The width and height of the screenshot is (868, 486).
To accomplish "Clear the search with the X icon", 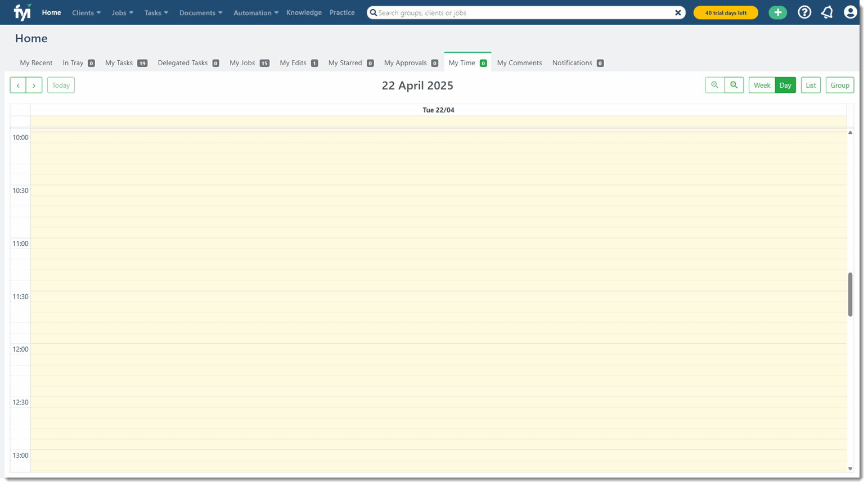I will coord(678,12).
